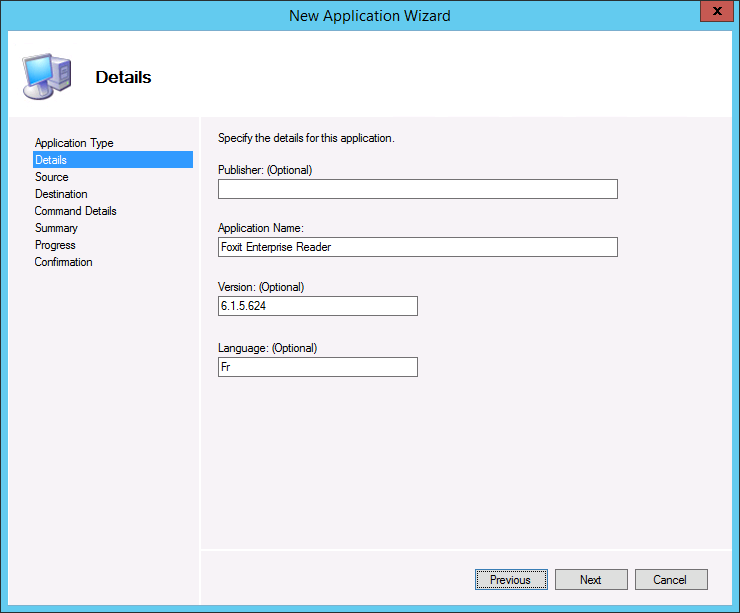Screen dimensions: 740x613
Task: Select the Confirmation step
Action: (63, 262)
